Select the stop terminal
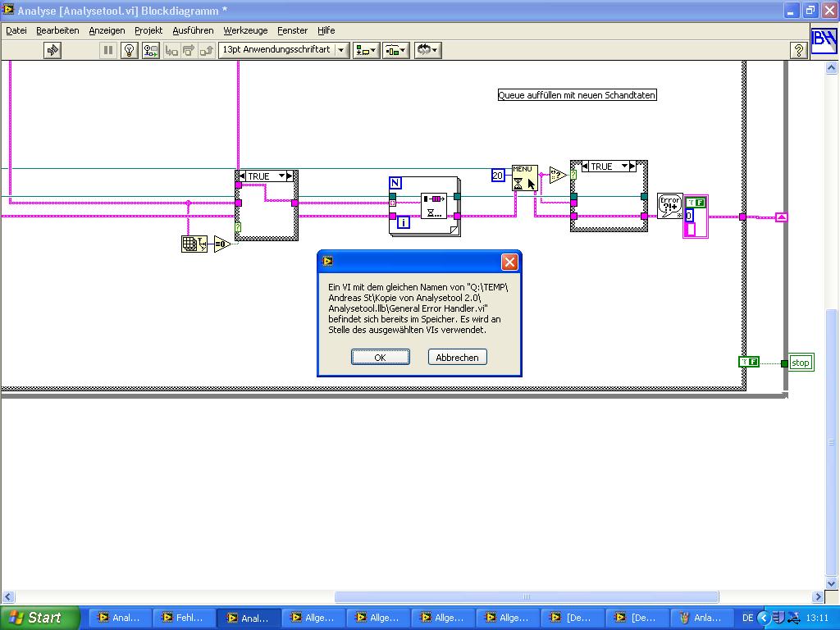840x630 pixels. pos(801,363)
